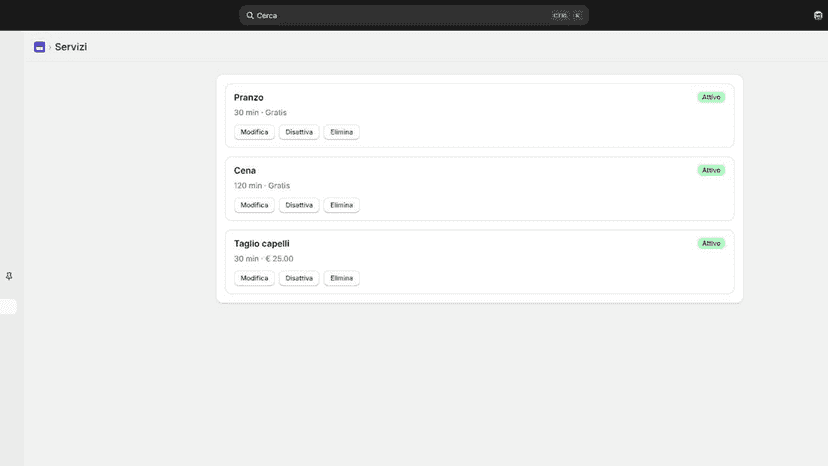Click the search magnifier icon
Screen dimensions: 828x466
(x=250, y=15)
